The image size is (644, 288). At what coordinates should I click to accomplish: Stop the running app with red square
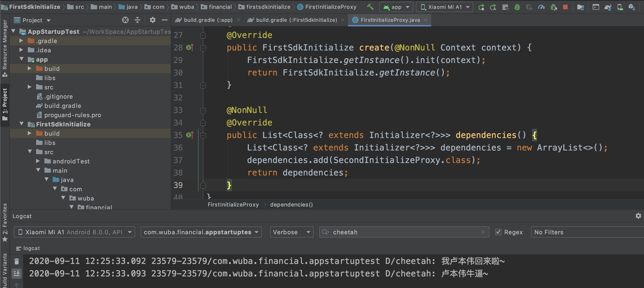coord(565,7)
